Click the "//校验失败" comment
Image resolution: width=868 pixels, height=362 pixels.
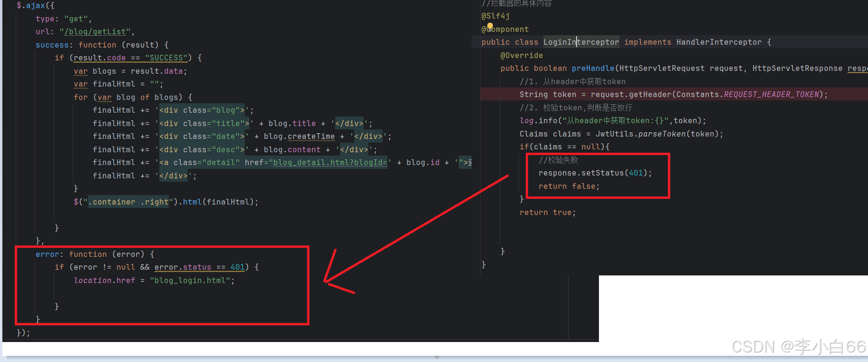[x=559, y=160]
